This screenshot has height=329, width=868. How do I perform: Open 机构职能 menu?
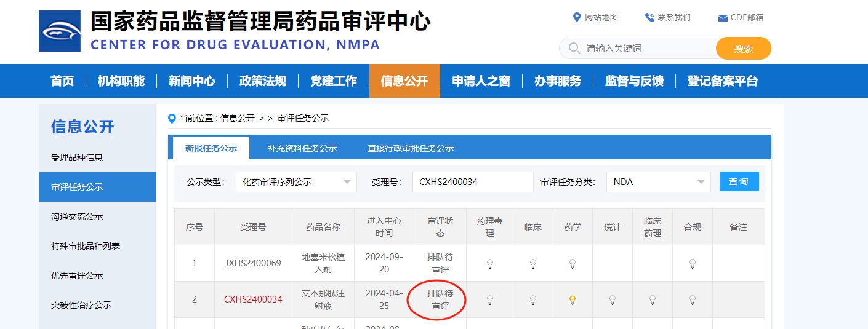coord(121,81)
